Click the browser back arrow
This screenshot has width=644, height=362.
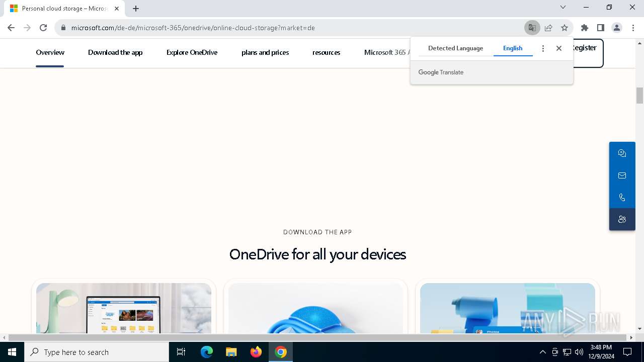11,28
